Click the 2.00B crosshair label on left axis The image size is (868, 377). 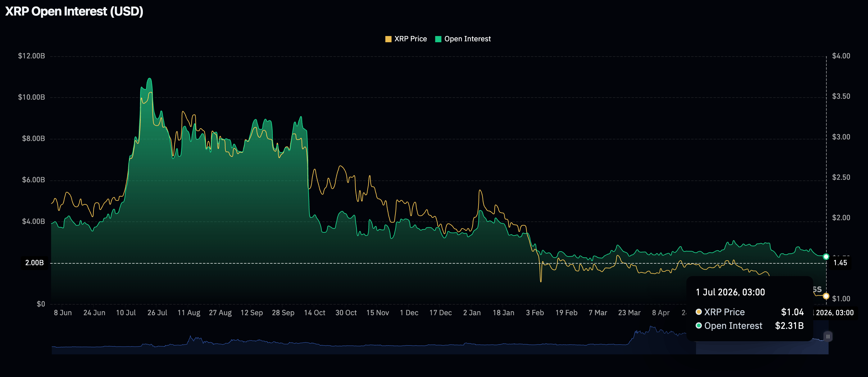pyautogui.click(x=34, y=263)
